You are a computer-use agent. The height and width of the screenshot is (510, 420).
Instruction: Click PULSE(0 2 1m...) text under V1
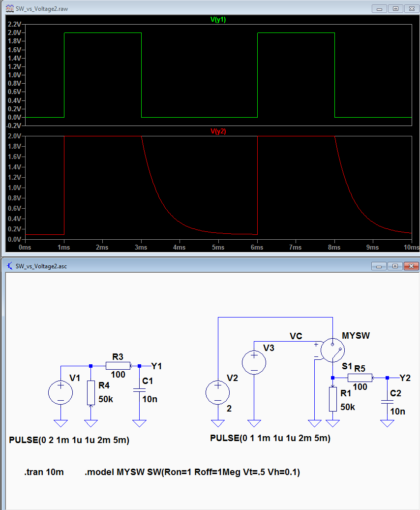(69, 440)
